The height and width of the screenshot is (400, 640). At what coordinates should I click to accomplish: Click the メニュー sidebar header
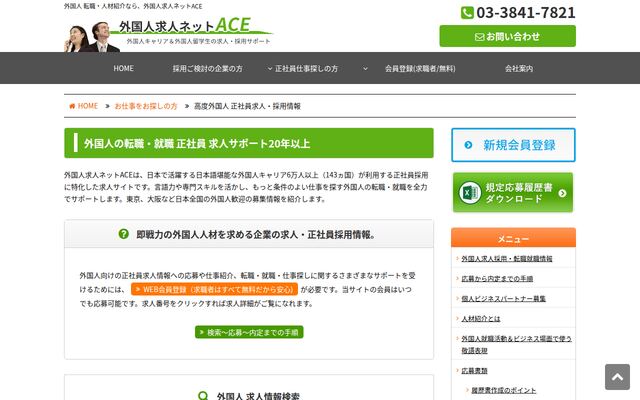pyautogui.click(x=513, y=238)
